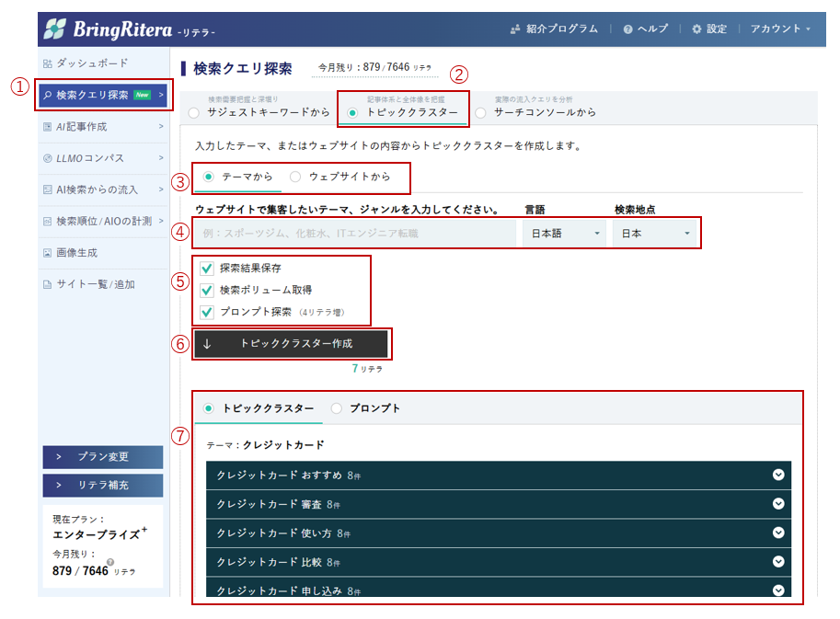
Task: Expand the クレジットカード 使い方 cluster row
Action: (x=499, y=533)
